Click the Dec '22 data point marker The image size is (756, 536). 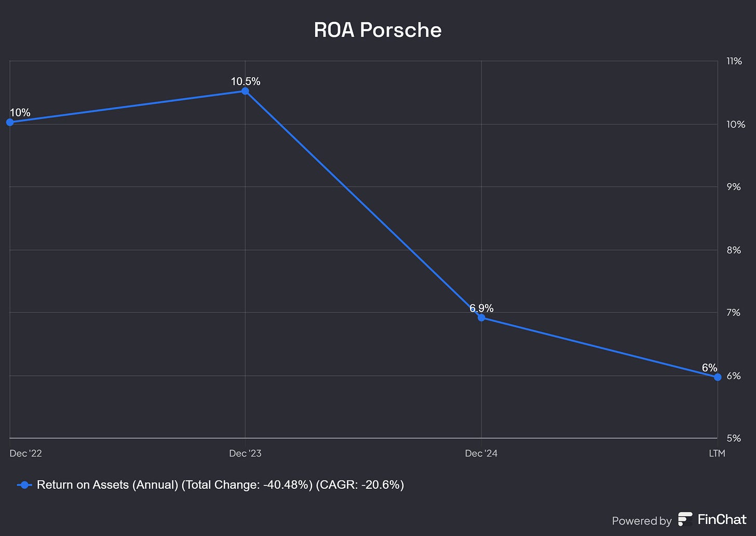click(10, 122)
